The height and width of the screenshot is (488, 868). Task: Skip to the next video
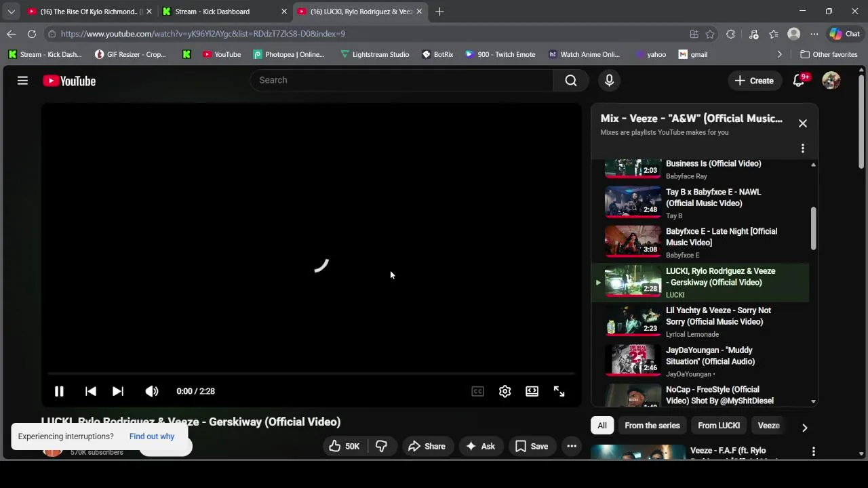[x=118, y=391]
